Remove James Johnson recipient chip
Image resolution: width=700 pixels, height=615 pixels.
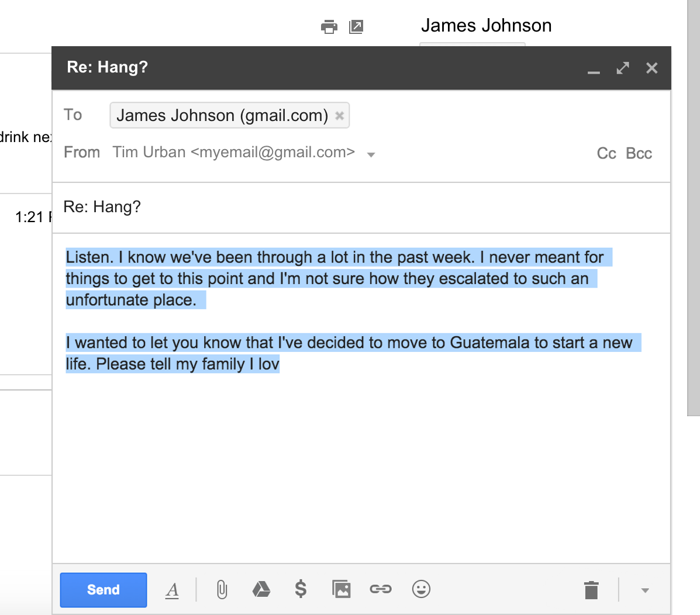[x=340, y=116]
